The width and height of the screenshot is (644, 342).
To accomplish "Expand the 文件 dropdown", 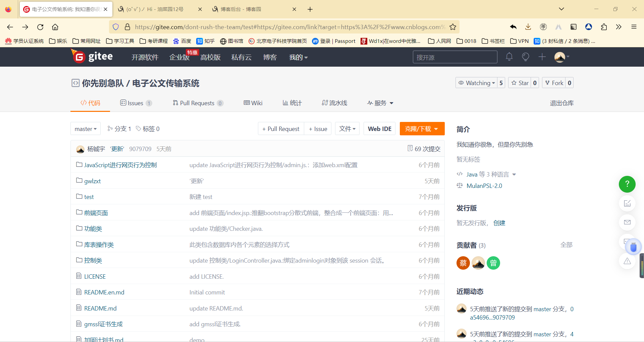I will tap(347, 129).
